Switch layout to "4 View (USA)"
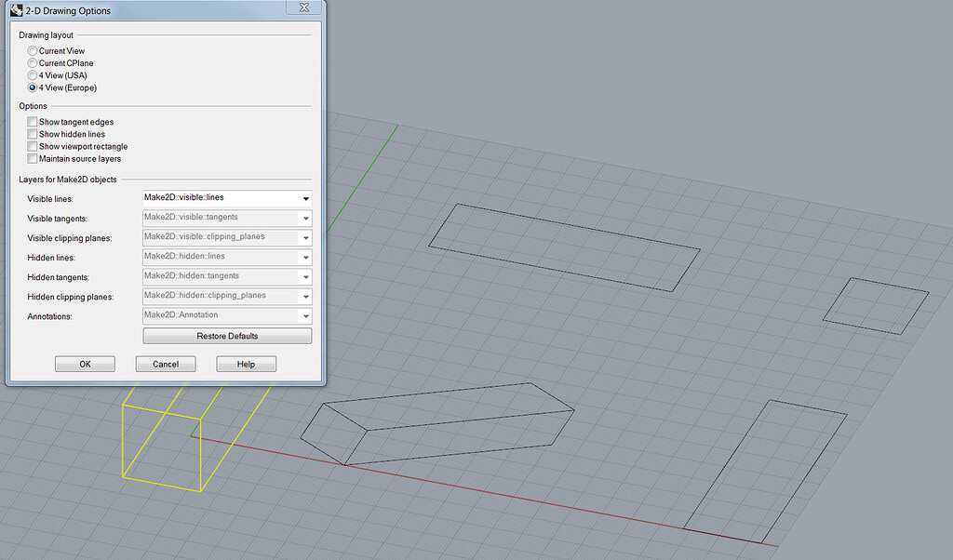Viewport: 953px width, 560px height. click(x=33, y=75)
